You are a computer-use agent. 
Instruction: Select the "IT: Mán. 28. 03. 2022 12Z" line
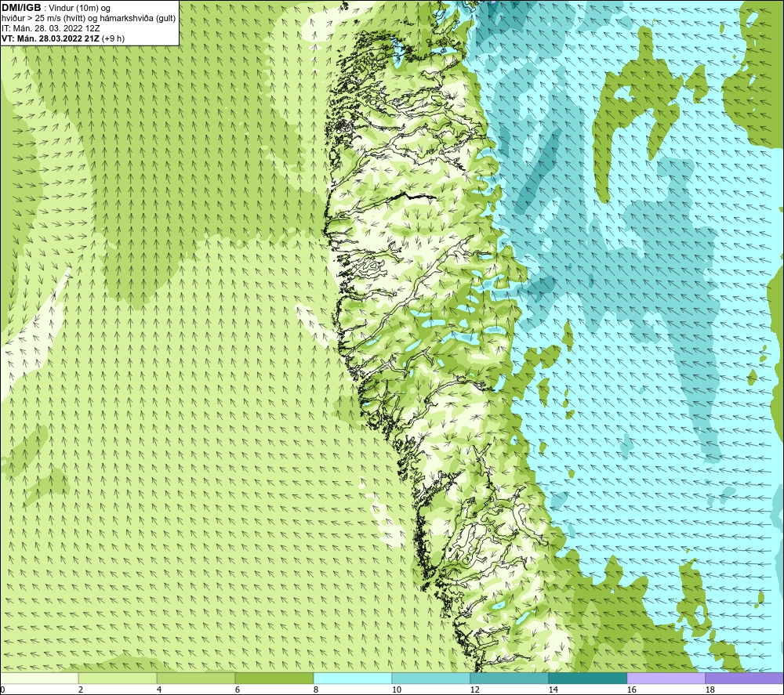click(x=50, y=28)
